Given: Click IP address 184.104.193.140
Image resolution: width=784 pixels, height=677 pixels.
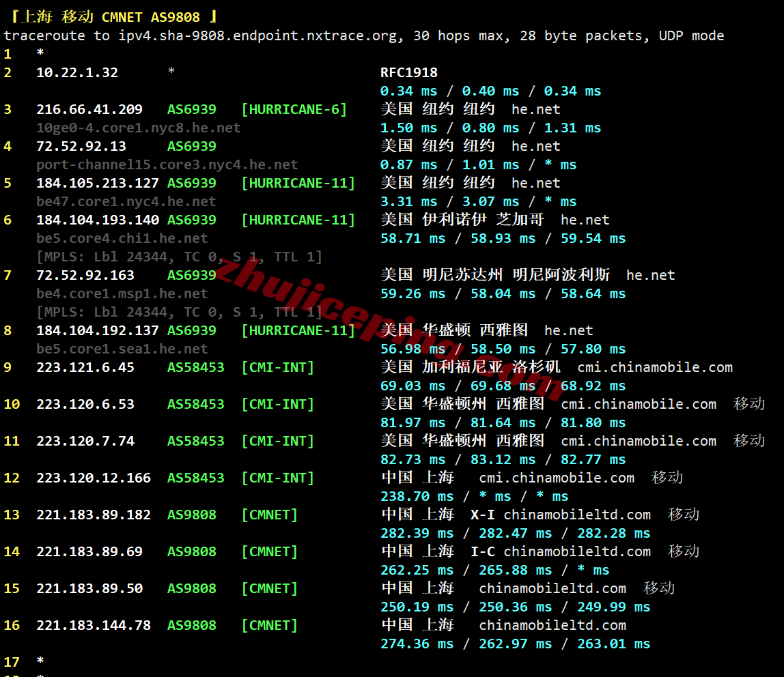Looking at the screenshot, I should [98, 220].
